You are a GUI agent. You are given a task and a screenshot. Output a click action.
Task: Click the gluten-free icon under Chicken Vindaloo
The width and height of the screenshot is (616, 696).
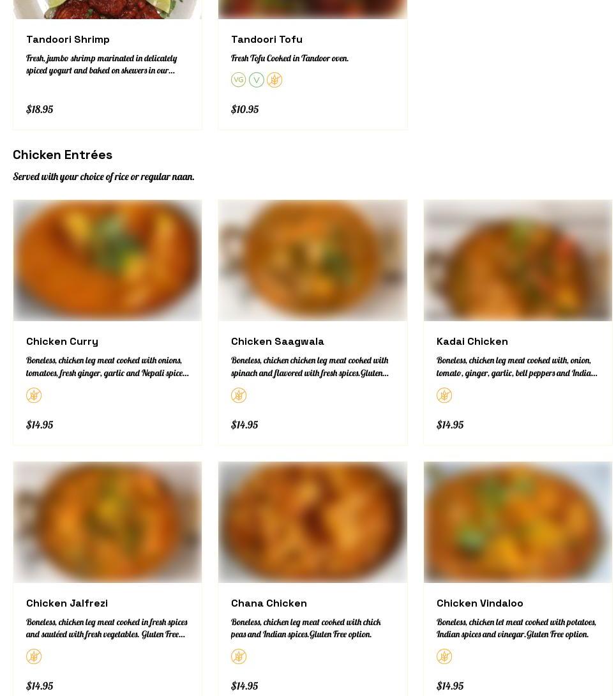pyautogui.click(x=444, y=656)
